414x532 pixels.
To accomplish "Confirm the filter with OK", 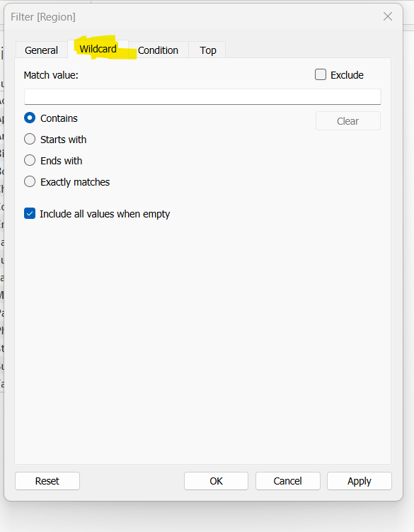I will pos(216,481).
